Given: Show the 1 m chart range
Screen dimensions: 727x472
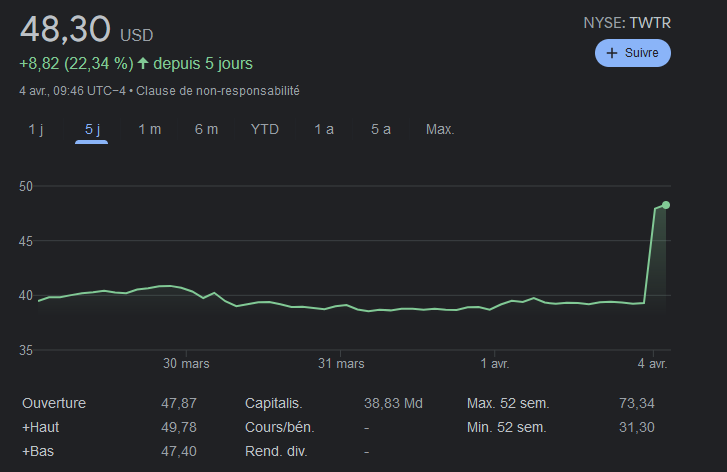Looking at the screenshot, I should [x=149, y=129].
